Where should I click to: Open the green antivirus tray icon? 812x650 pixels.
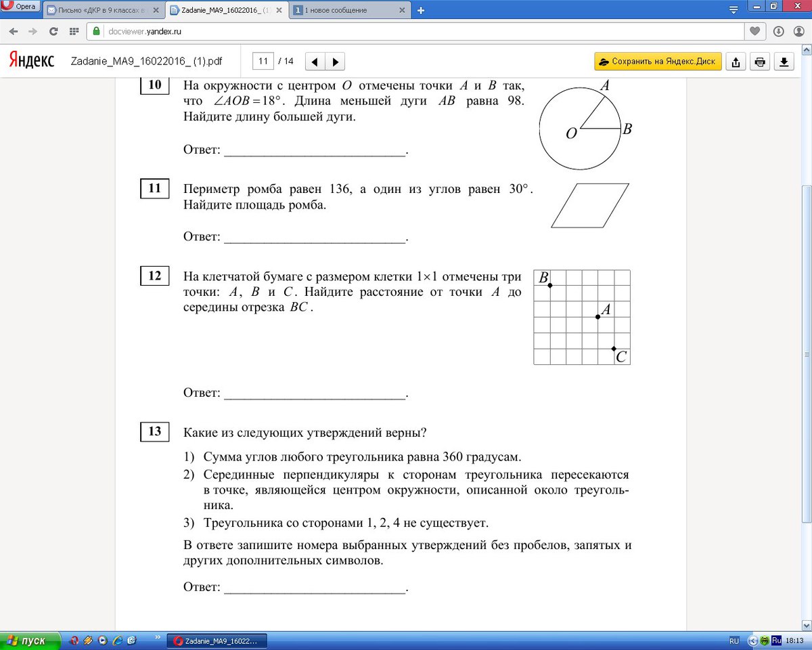pyautogui.click(x=765, y=641)
